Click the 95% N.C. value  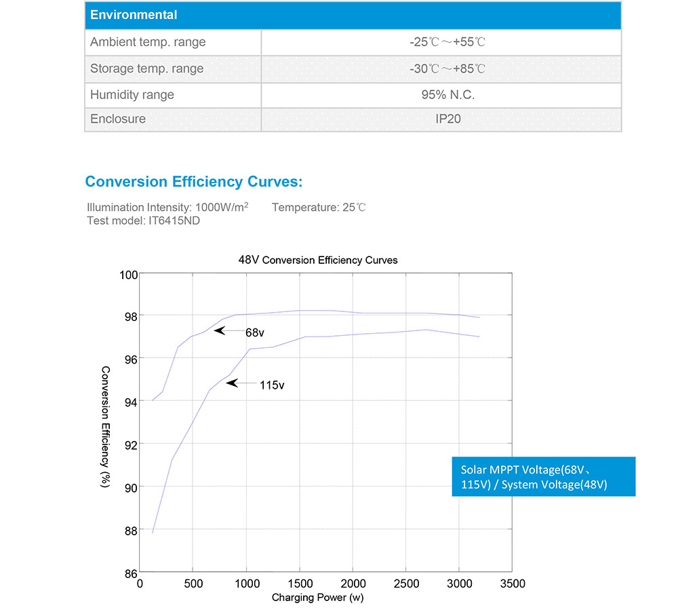click(448, 95)
